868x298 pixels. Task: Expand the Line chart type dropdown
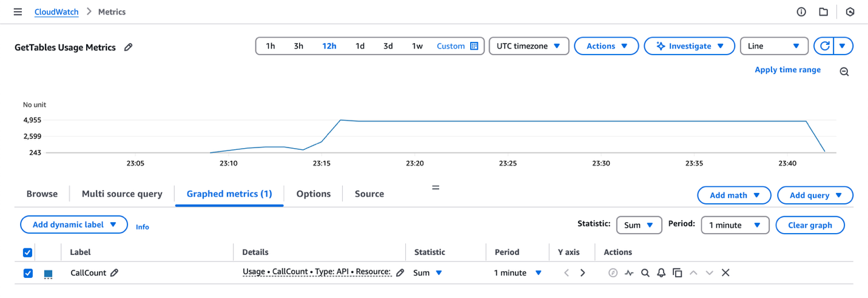point(774,46)
